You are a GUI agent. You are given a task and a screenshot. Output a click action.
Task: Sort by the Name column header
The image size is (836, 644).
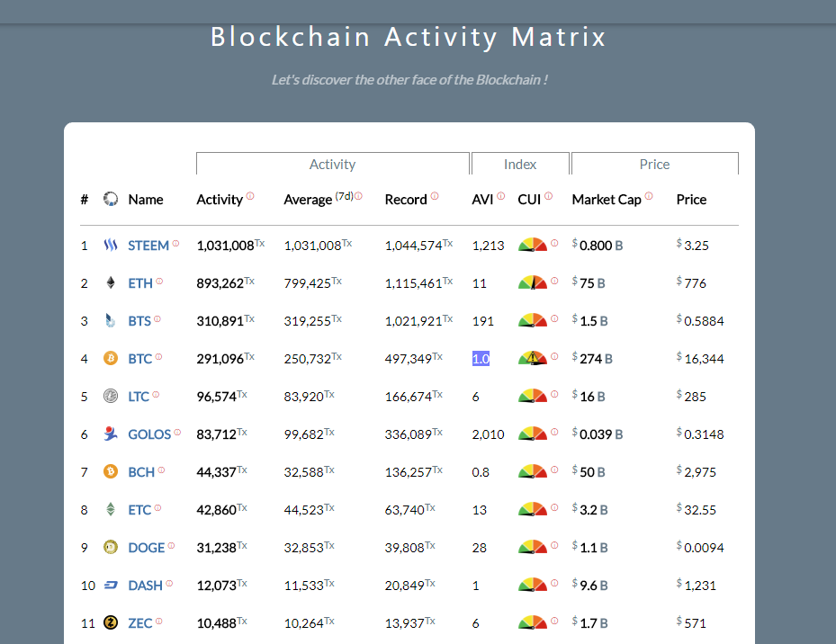146,200
